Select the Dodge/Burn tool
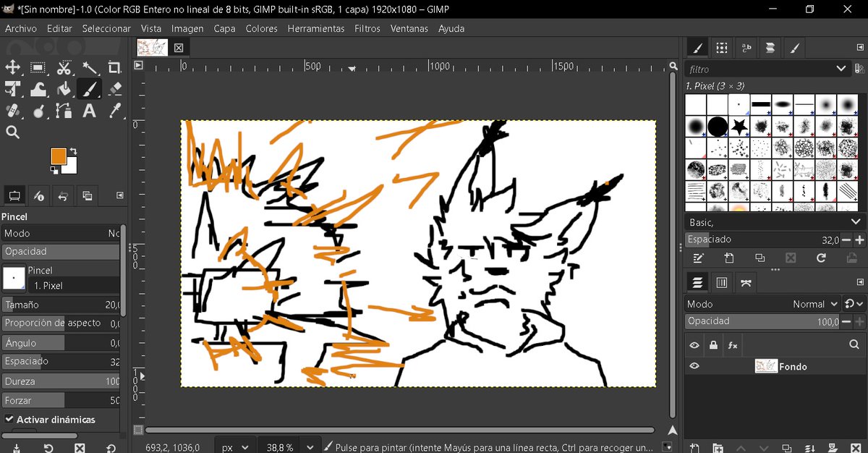The image size is (868, 453). point(38,111)
